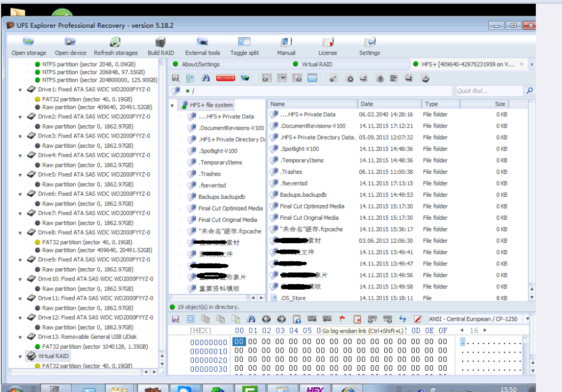Increase bytes per row with right arrow beside 16
The width and height of the screenshot is (562, 392).
(485, 330)
